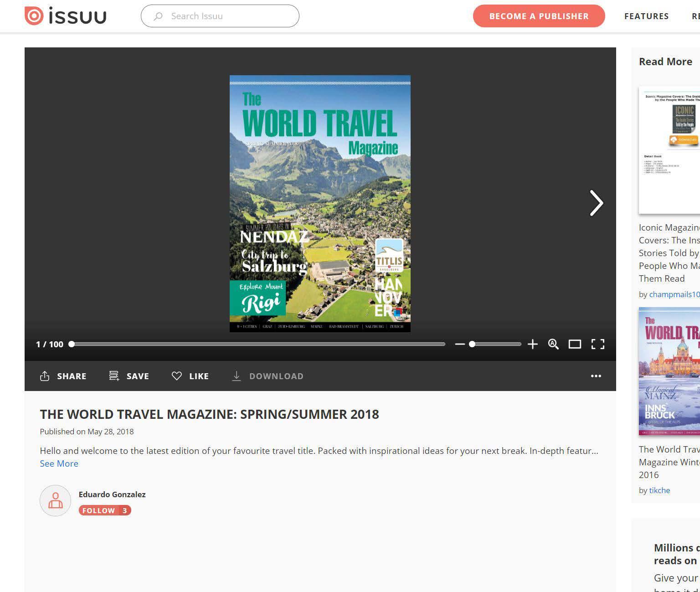Like this publication with heart
The height and width of the screenshot is (592, 700).
[190, 376]
